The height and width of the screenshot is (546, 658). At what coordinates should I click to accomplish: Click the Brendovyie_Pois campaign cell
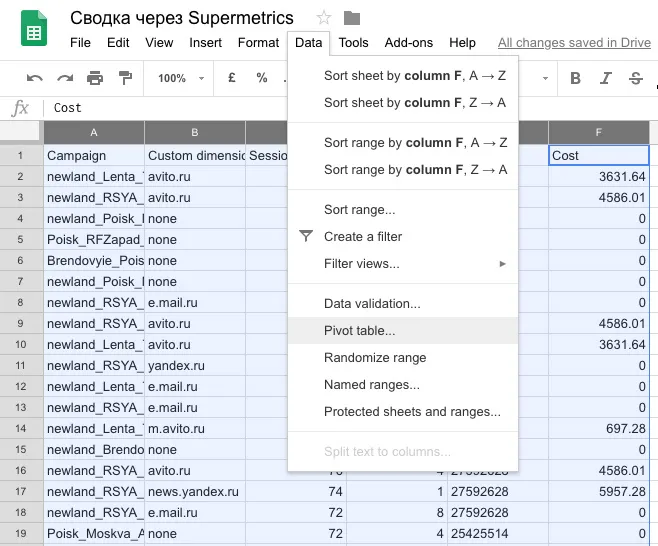94,261
